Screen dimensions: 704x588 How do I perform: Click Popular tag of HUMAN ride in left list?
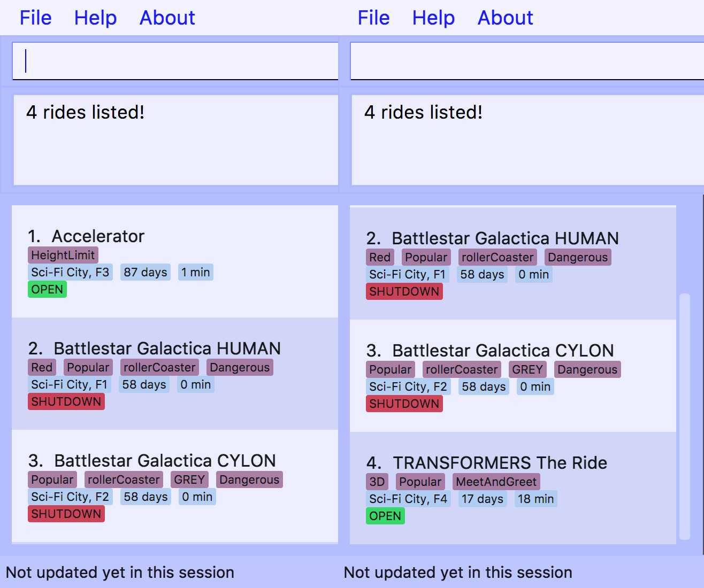pos(88,367)
